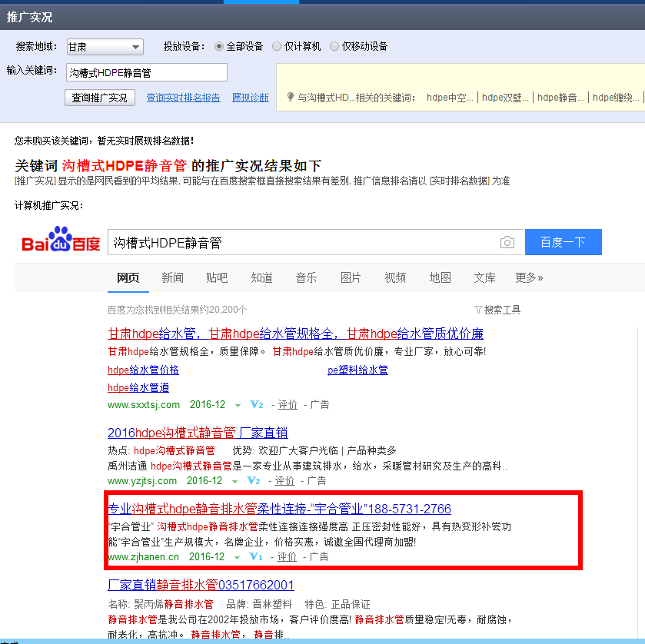Open the 更多» tab
Image resolution: width=645 pixels, height=644 pixels.
click(x=529, y=278)
